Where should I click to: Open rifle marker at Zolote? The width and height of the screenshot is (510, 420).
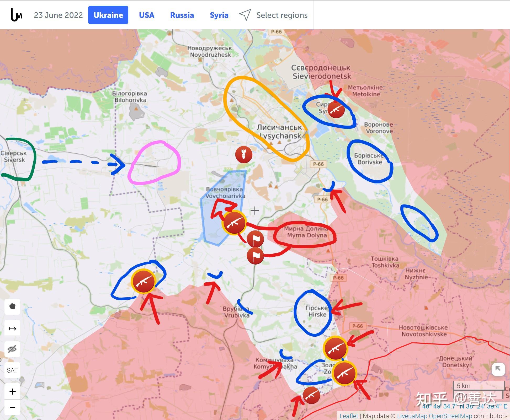click(344, 373)
